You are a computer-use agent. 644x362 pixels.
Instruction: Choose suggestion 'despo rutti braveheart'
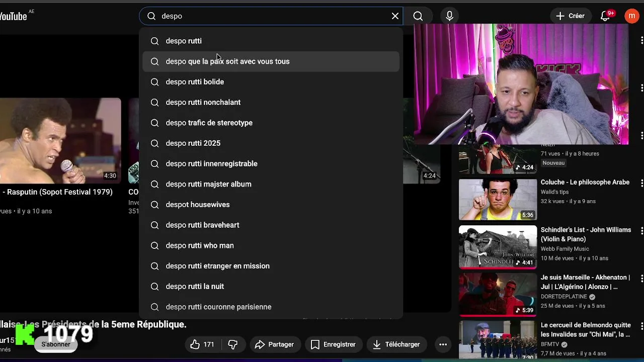tap(271, 225)
